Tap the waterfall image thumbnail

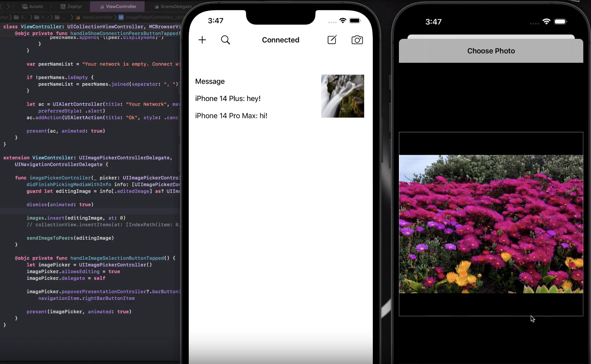342,96
